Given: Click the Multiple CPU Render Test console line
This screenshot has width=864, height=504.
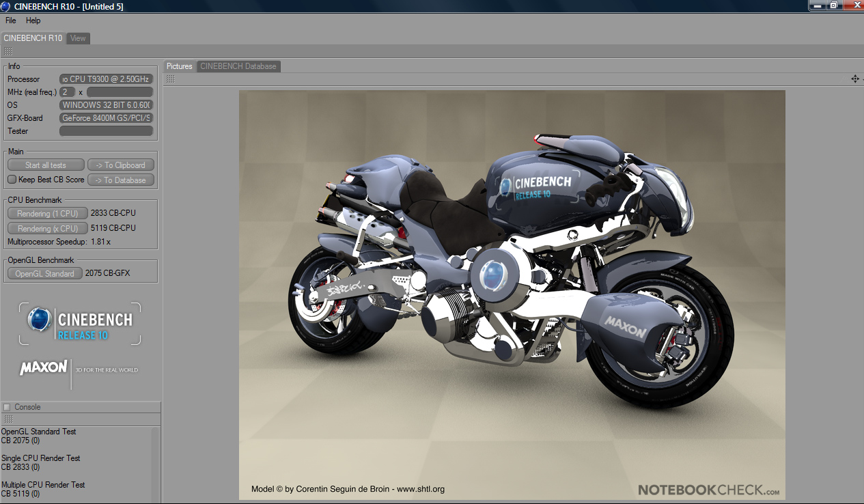Looking at the screenshot, I should pyautogui.click(x=43, y=485).
